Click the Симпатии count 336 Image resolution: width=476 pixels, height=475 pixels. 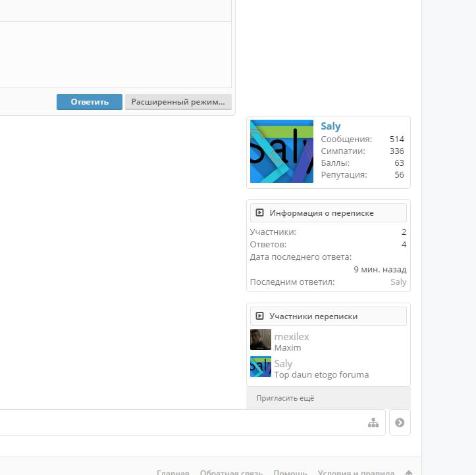pyautogui.click(x=397, y=151)
